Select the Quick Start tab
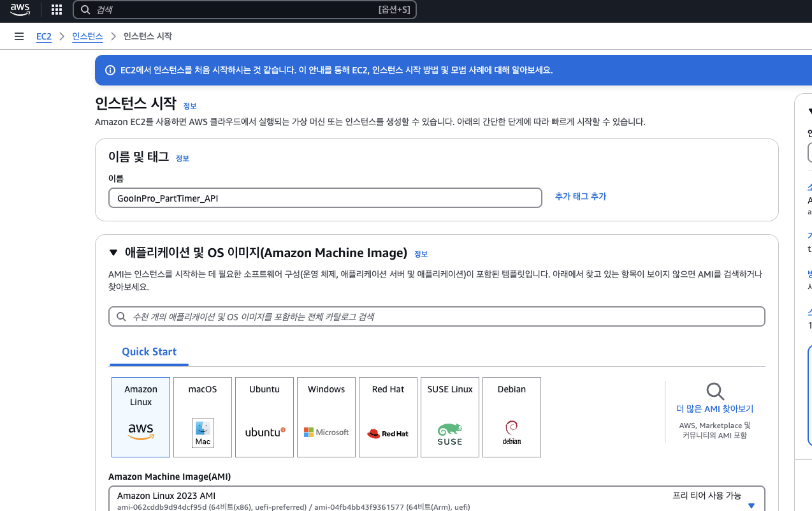812x511 pixels. pyautogui.click(x=149, y=352)
